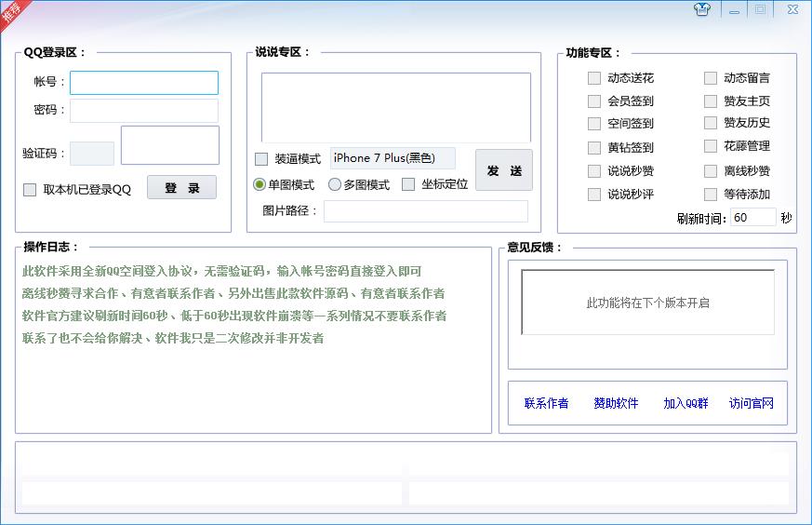Open the 联系作者 link

click(x=546, y=404)
